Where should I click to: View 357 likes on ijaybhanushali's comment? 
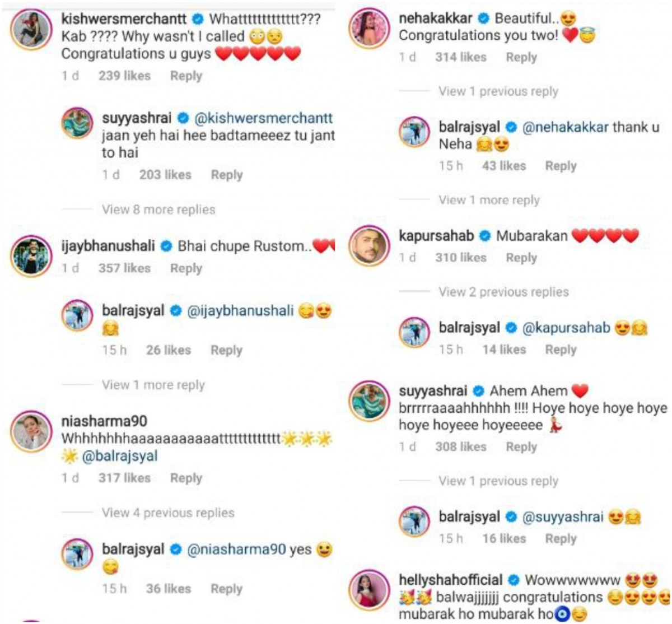(x=124, y=268)
